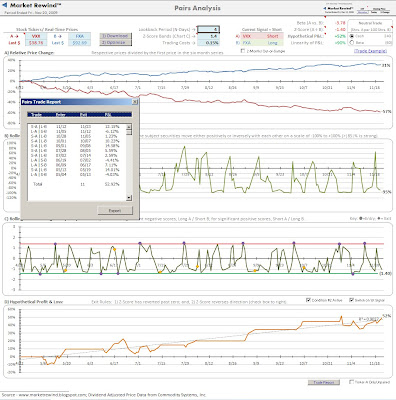Screen dimensions: 396x400
Task: Click the Export button in Pairs Trade Report
Action: click(115, 210)
